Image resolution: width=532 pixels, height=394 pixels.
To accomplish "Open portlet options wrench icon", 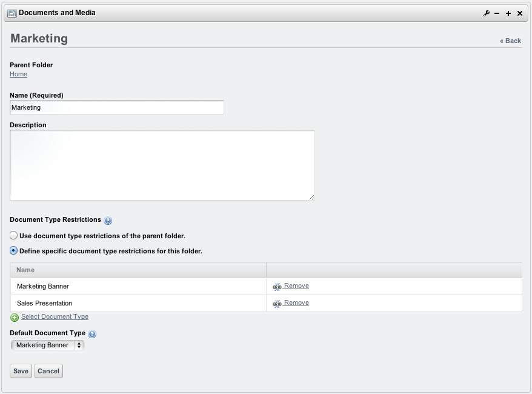I will pyautogui.click(x=486, y=13).
